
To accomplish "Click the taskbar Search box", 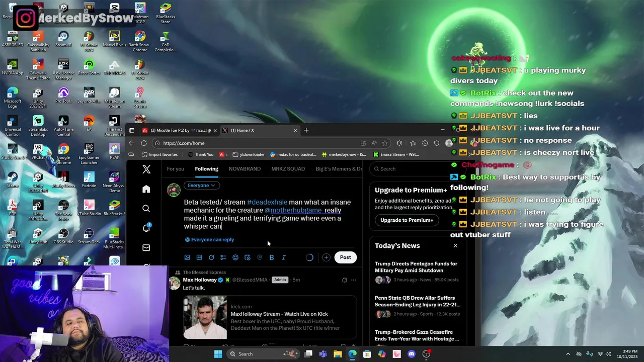I will 263,354.
